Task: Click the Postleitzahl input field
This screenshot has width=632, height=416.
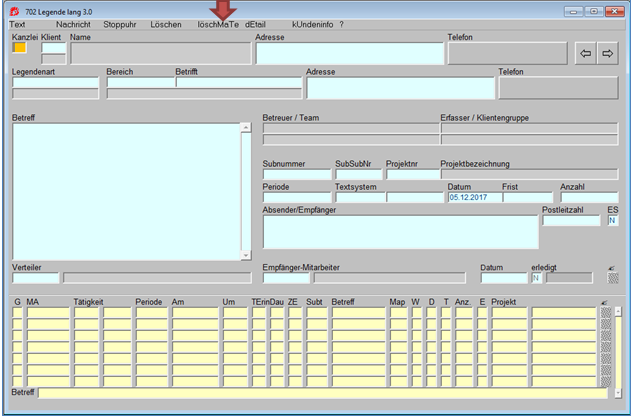Action: (x=571, y=220)
